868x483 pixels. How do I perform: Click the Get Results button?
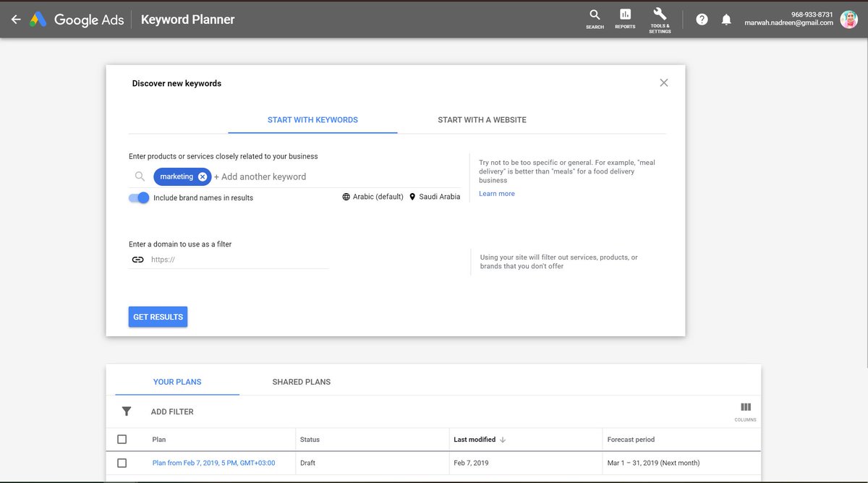point(158,317)
